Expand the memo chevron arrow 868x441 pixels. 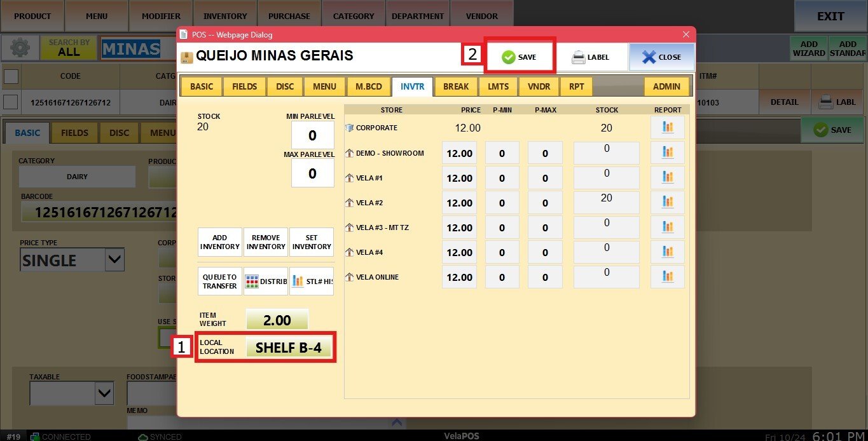pos(397,422)
